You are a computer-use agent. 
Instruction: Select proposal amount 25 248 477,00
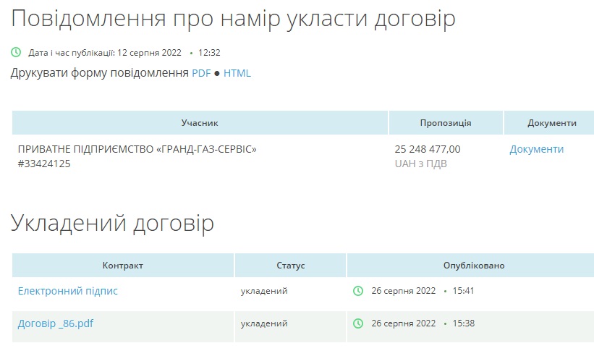(x=428, y=149)
